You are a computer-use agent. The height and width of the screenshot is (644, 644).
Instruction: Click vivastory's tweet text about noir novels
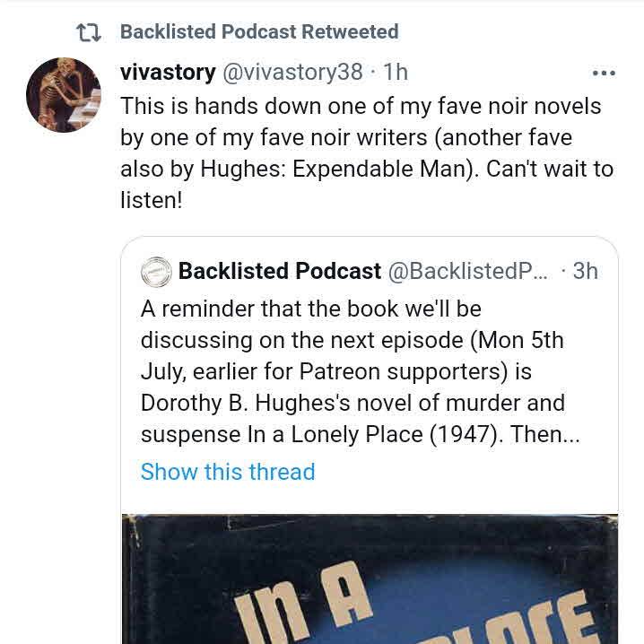pos(367,153)
